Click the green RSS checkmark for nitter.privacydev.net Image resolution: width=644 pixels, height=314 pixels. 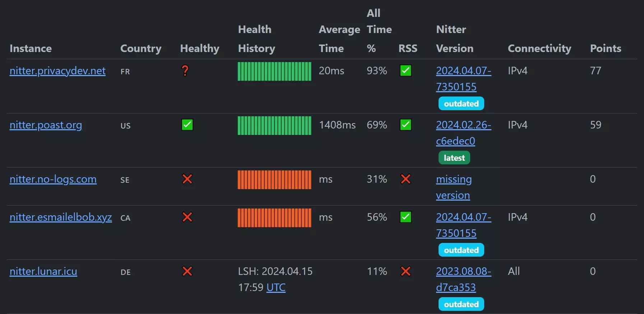[406, 71]
